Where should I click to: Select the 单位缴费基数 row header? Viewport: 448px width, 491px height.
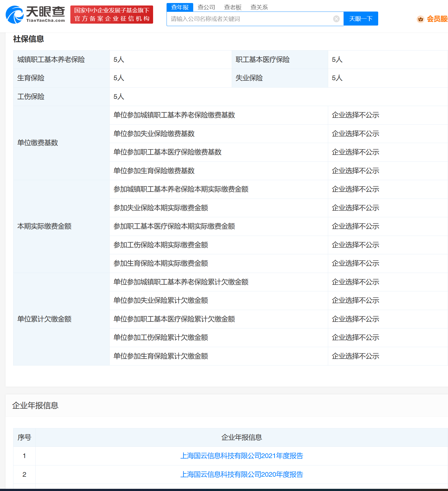(x=38, y=143)
